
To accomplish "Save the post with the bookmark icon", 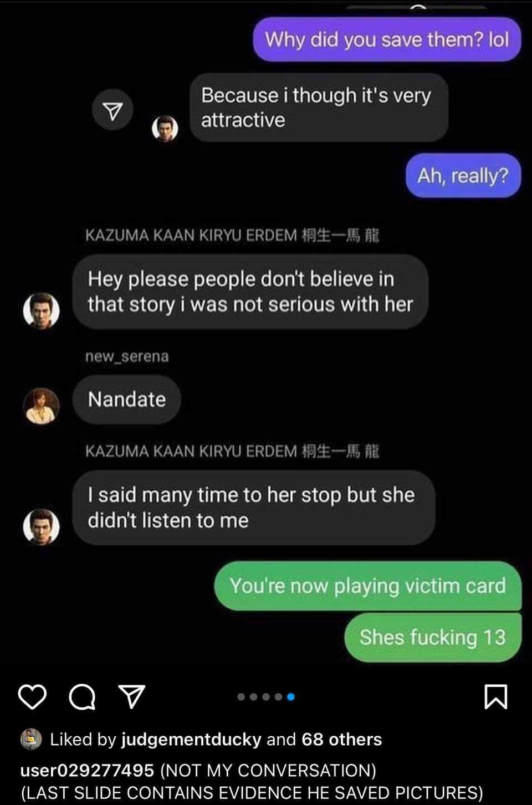I will [495, 696].
